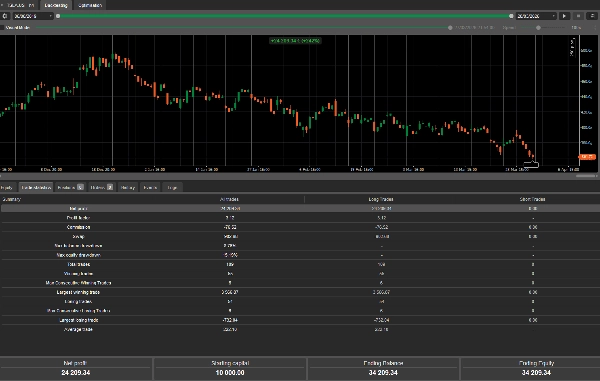Select the Largest winning trade row label
Image resolution: width=600 pixels, height=381 pixels.
(x=78, y=292)
